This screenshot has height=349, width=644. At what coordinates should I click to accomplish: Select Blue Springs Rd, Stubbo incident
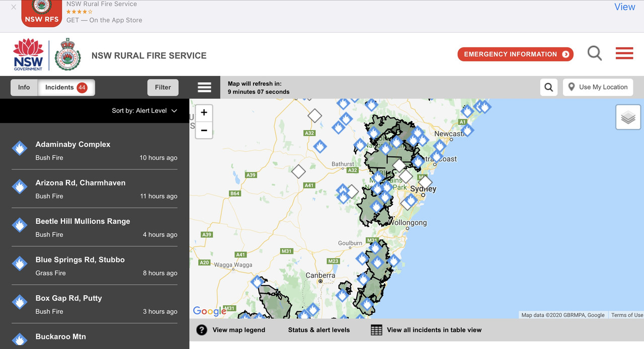[x=95, y=266]
